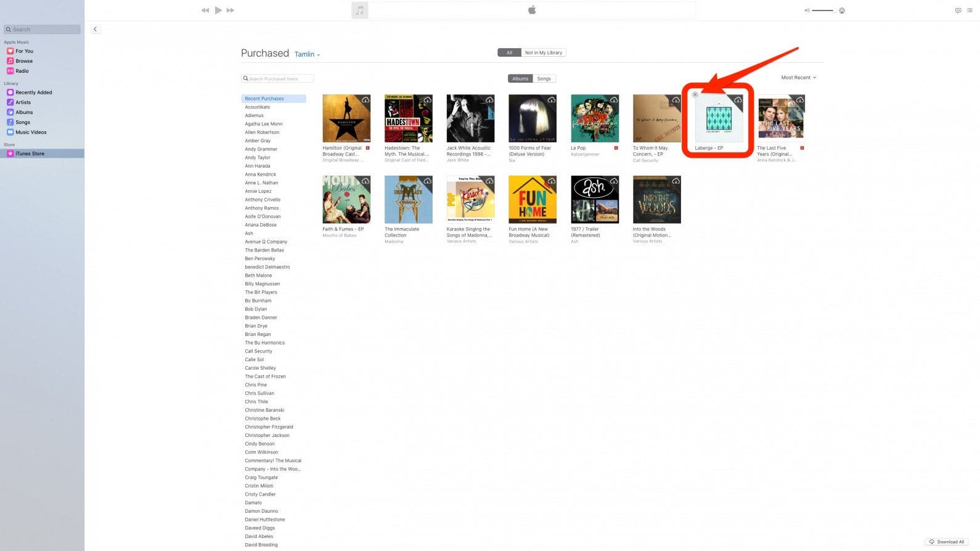This screenshot has width=980, height=551.
Task: Select the All purchases filter
Action: coord(509,53)
